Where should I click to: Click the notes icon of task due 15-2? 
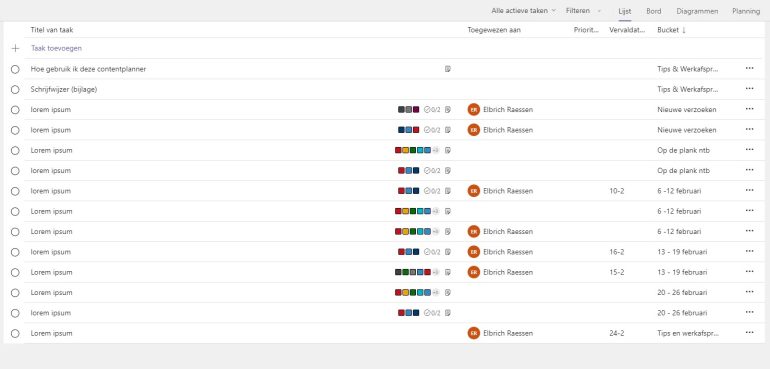point(447,272)
